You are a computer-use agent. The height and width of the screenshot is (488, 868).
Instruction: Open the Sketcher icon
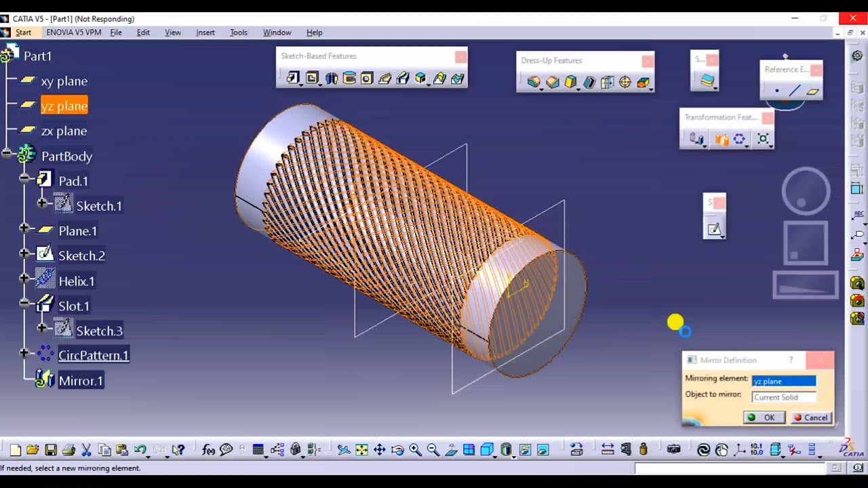pos(714,229)
